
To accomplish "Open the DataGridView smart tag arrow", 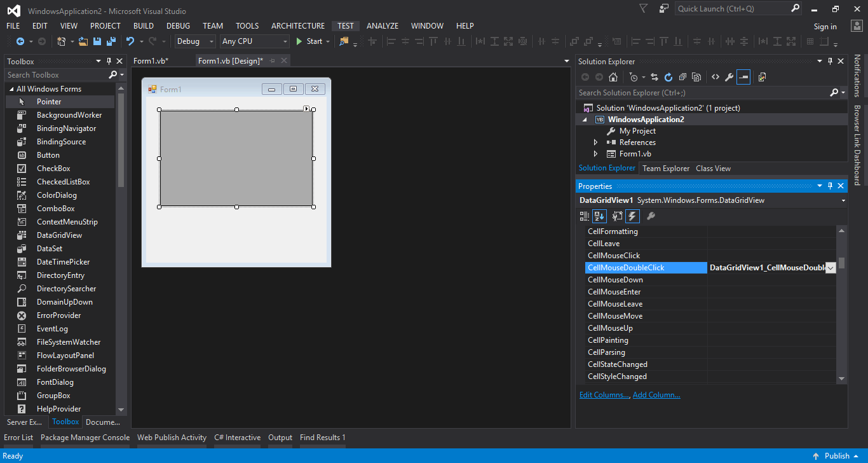I will (306, 109).
